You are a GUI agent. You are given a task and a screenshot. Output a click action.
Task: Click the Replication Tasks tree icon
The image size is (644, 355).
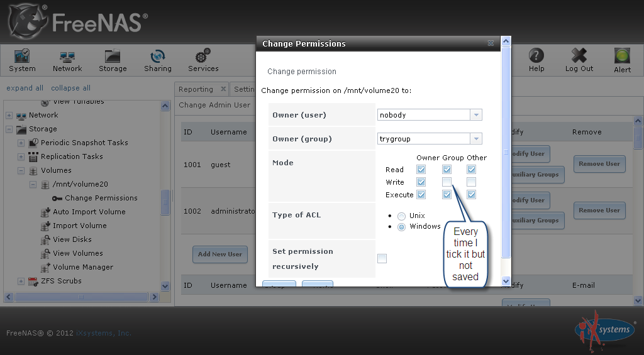pos(33,157)
